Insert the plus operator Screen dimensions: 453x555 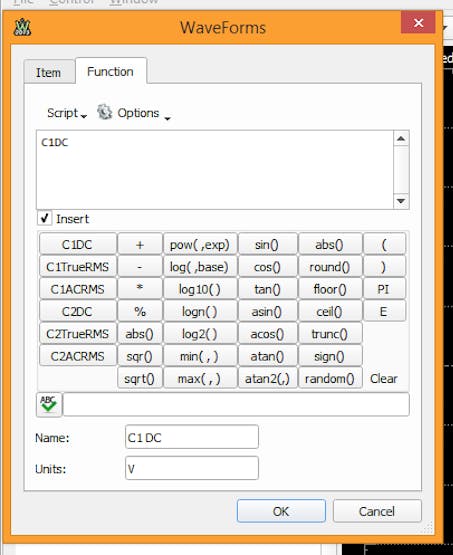click(x=140, y=244)
